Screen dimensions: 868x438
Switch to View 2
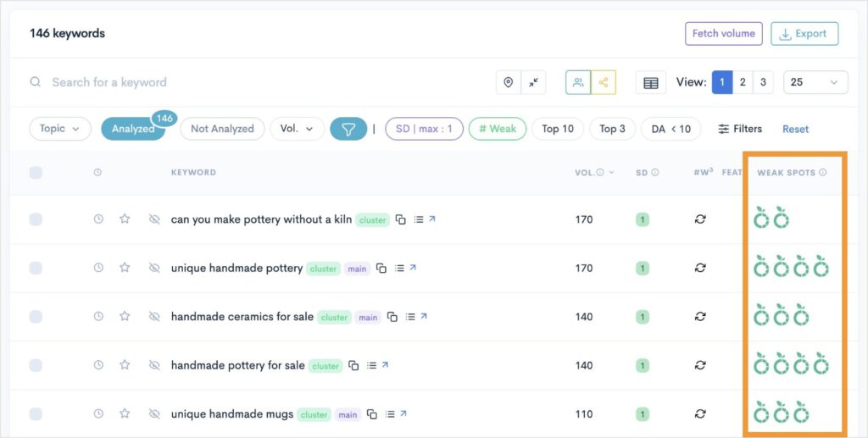(x=743, y=82)
